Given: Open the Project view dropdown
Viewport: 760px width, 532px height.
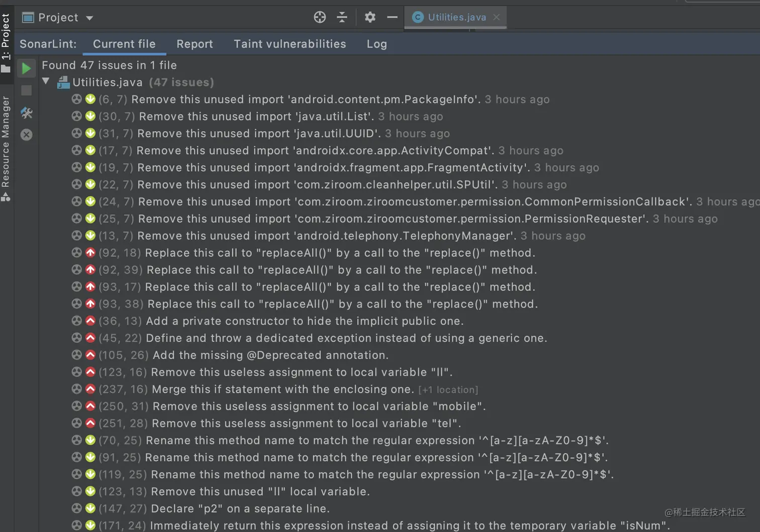Looking at the screenshot, I should pyautogui.click(x=89, y=18).
